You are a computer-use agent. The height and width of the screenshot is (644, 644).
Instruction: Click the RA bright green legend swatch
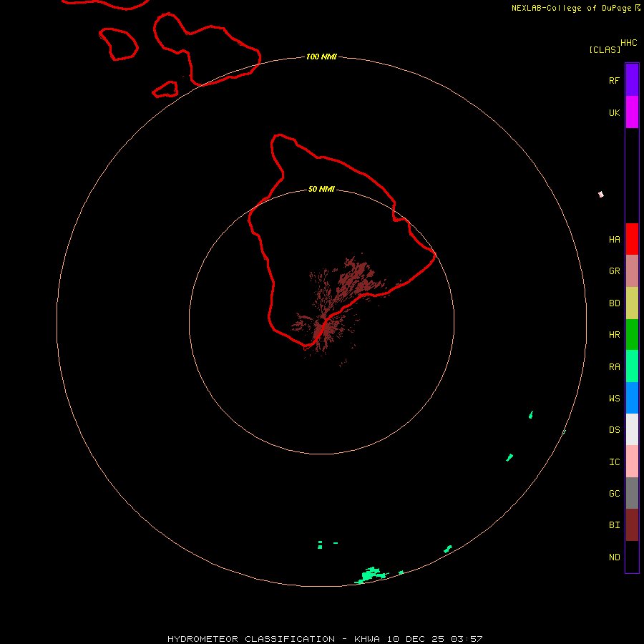(632, 366)
